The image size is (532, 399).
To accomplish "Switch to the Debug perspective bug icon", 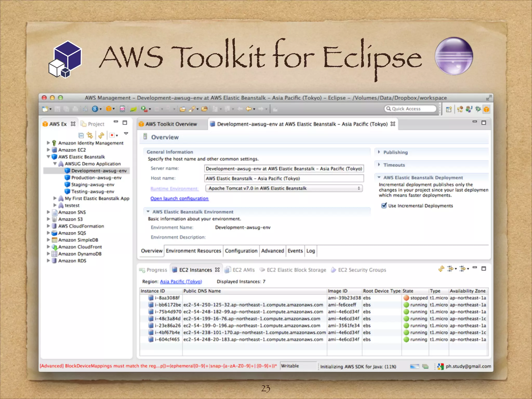I will click(x=478, y=109).
